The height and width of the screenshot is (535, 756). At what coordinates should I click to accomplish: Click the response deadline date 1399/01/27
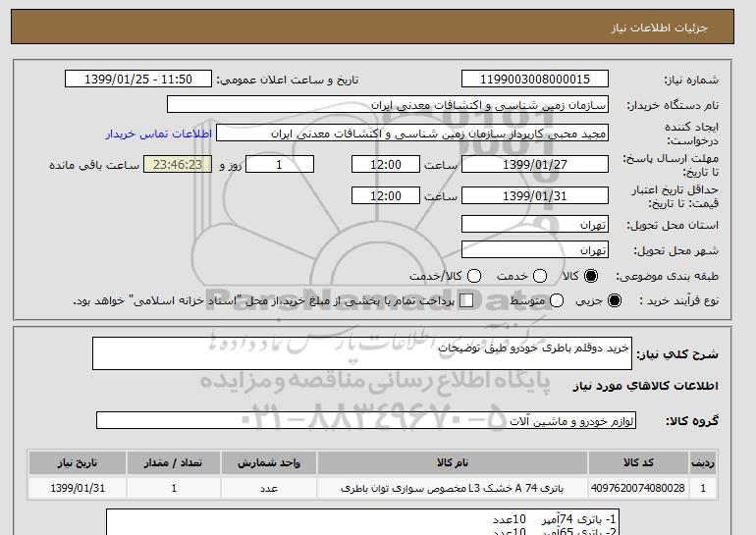(535, 164)
